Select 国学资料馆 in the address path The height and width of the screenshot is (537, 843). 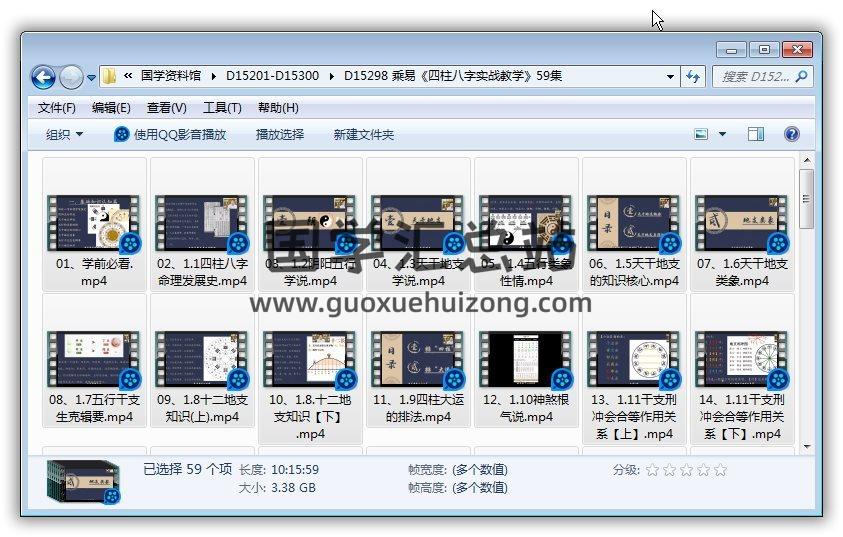coord(171,76)
